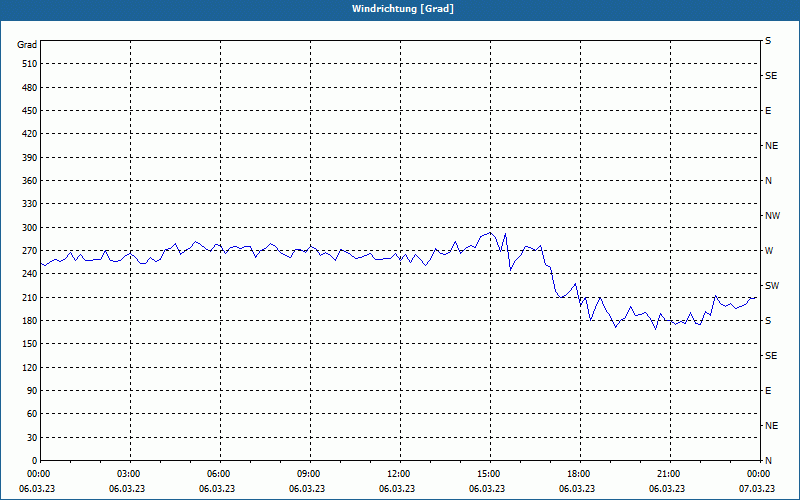Click the "15:00" time label
The width and height of the screenshot is (800, 500).
[x=489, y=474]
